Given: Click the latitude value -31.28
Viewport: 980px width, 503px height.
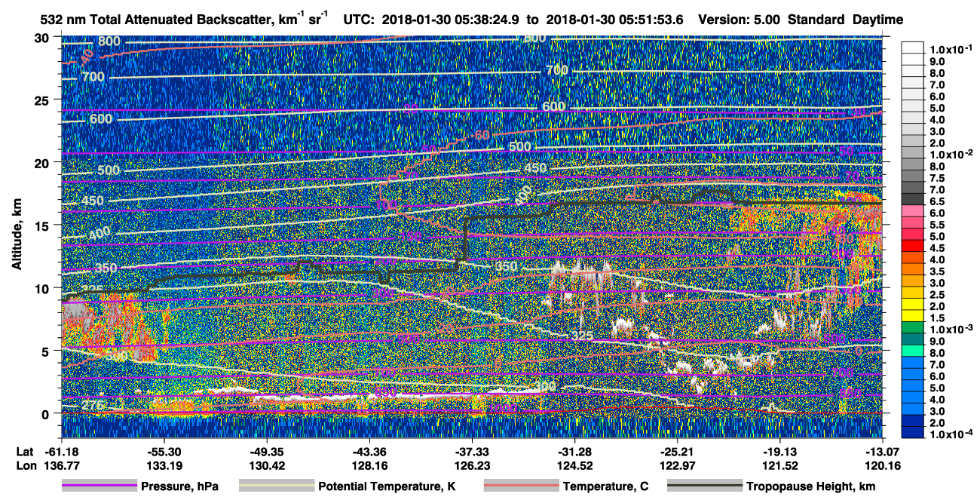Looking at the screenshot, I should tap(575, 451).
